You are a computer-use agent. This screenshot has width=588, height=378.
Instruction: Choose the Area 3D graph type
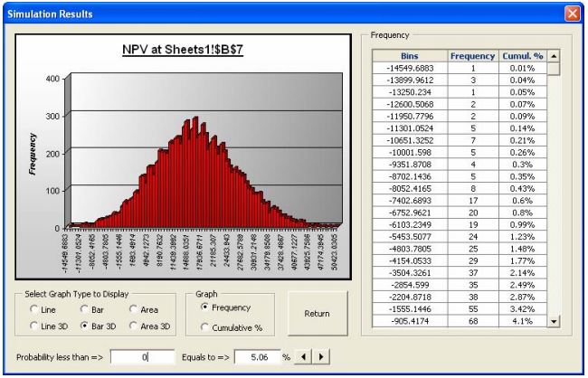click(150, 326)
